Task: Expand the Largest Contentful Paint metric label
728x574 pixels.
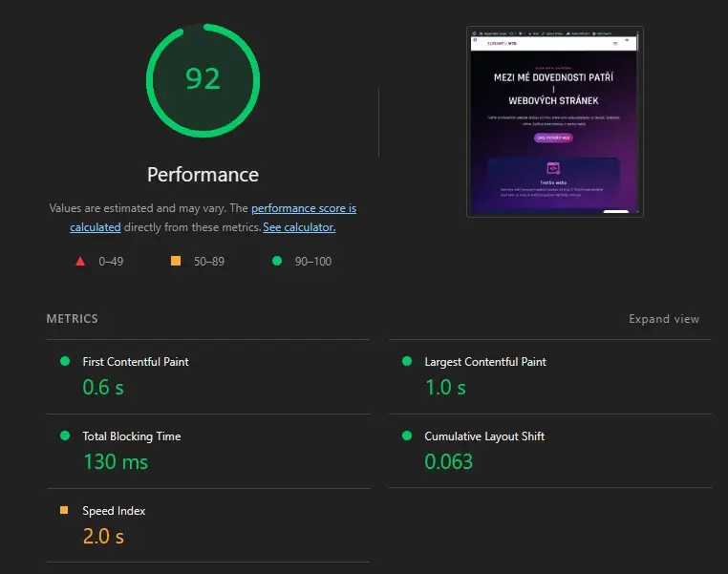Action: [485, 362]
